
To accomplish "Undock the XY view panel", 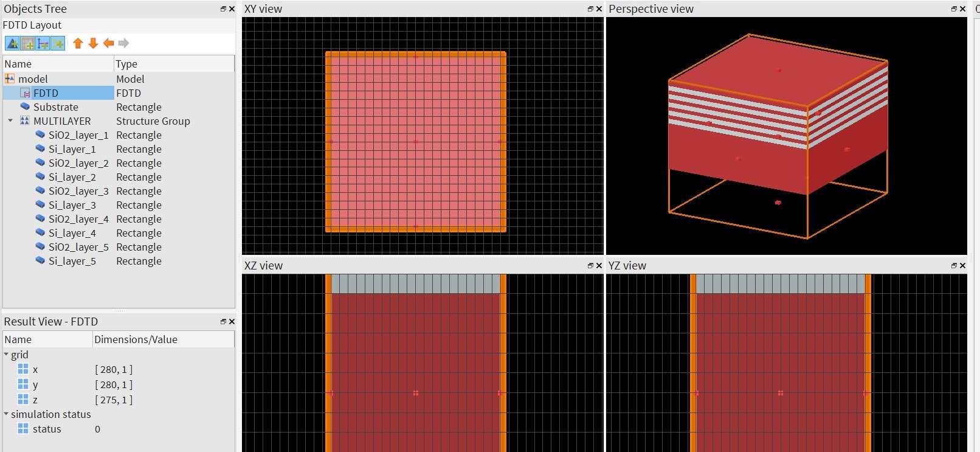I will pos(590,9).
